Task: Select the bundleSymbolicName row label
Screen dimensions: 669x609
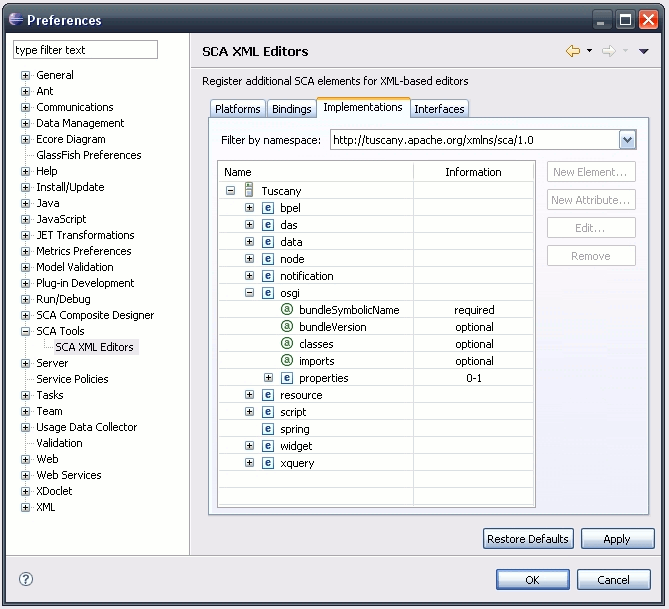Action: (x=349, y=310)
